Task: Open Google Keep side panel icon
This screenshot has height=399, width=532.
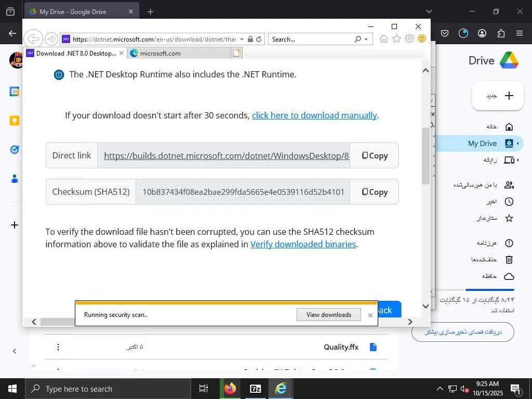Action: [x=14, y=121]
